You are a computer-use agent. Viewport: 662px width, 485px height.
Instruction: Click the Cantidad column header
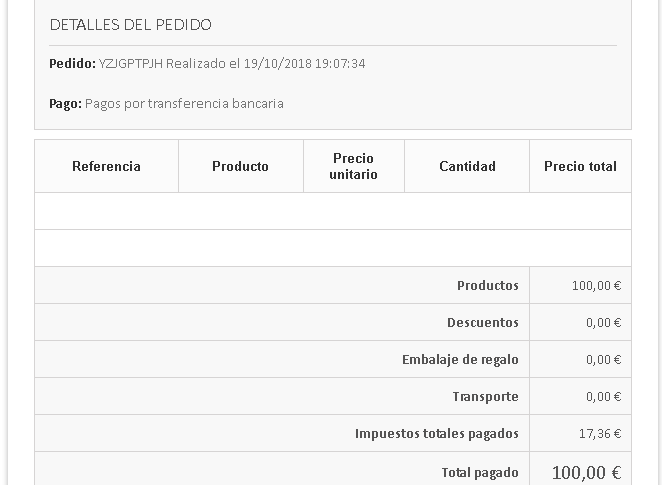point(467,166)
